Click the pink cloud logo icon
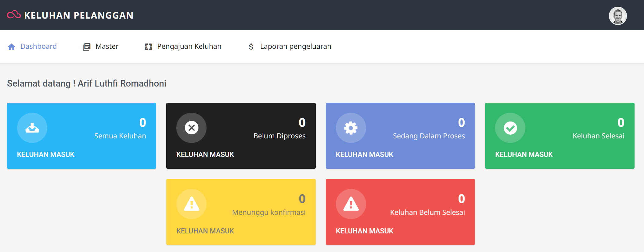 pyautogui.click(x=14, y=15)
